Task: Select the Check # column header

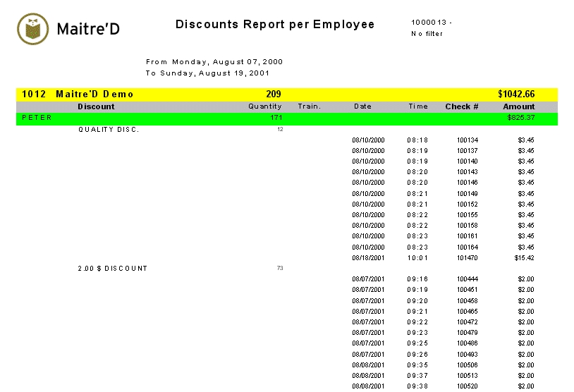Action: (462, 106)
